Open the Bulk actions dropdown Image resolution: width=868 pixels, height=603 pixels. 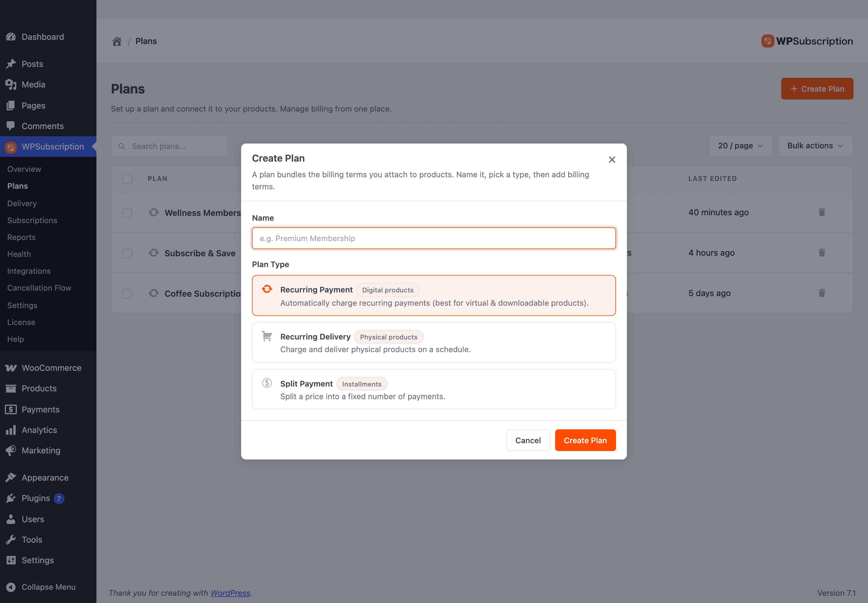(x=815, y=146)
